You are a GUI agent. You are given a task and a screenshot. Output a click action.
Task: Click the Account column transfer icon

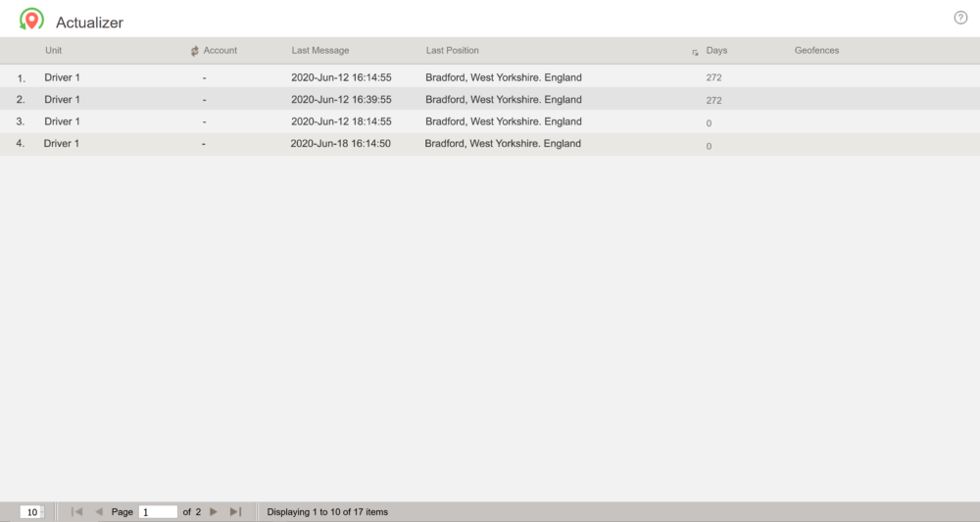[x=195, y=51]
